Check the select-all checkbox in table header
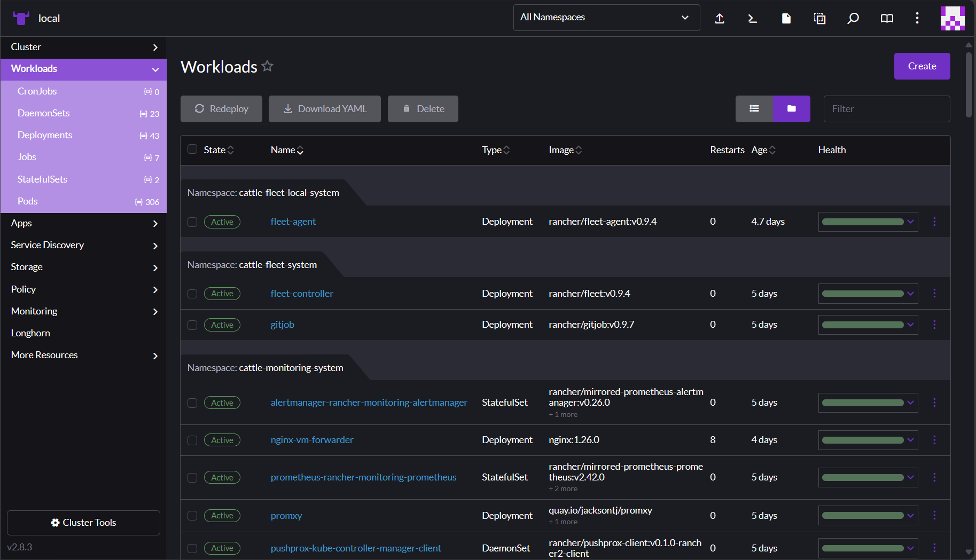The image size is (976, 560). (192, 149)
